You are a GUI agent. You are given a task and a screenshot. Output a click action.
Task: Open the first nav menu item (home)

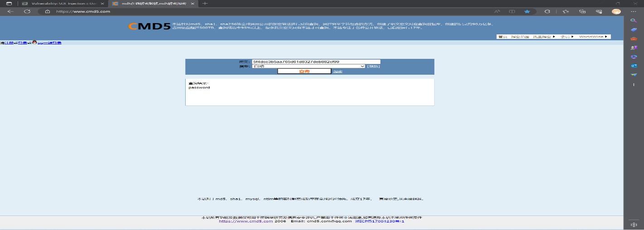point(502,37)
